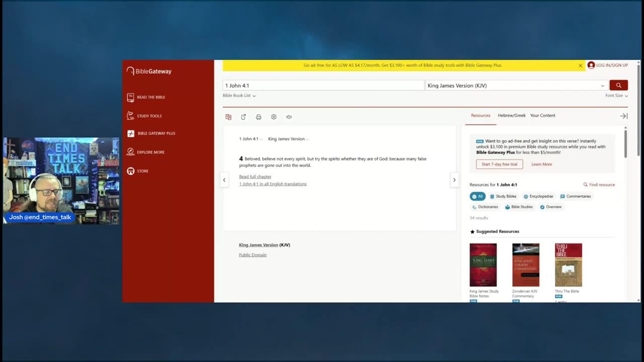Click the add parallel translation icon

click(x=228, y=117)
